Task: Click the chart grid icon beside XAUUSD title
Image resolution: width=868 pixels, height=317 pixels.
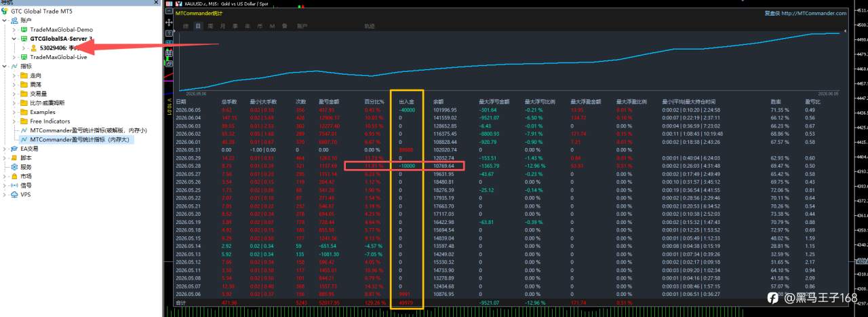Action: pos(170,3)
